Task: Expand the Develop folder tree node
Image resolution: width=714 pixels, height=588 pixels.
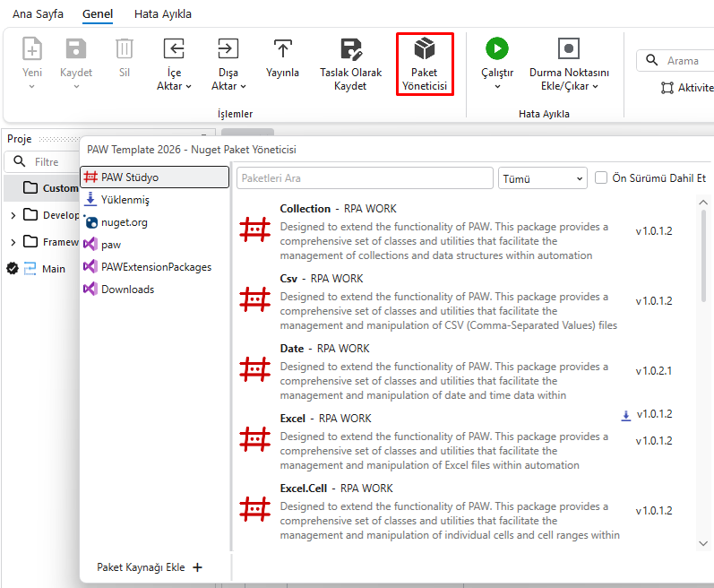Action: coord(13,215)
